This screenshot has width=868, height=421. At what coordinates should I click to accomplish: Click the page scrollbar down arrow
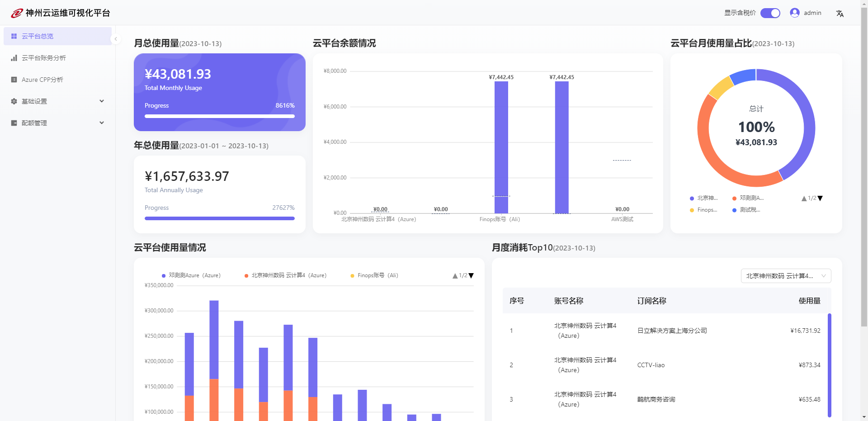pyautogui.click(x=864, y=417)
